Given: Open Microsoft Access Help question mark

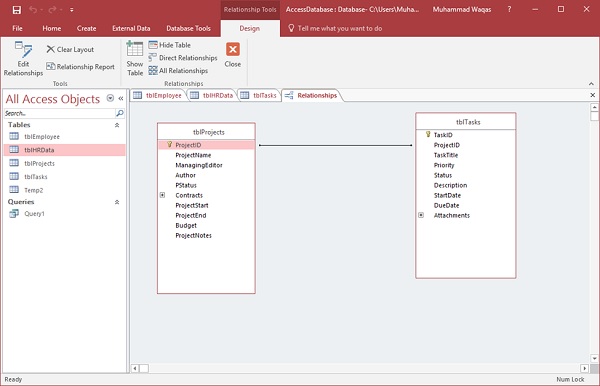Looking at the screenshot, I should pos(509,10).
